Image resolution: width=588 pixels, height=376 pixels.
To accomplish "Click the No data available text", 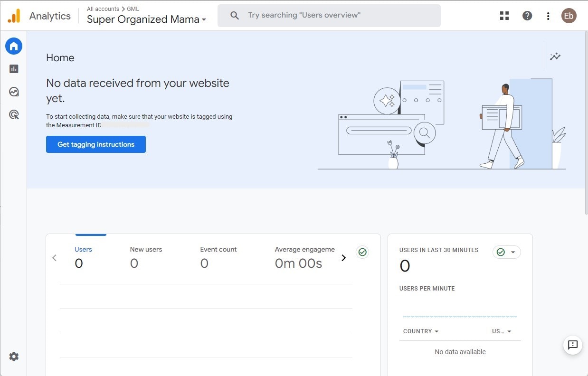I will click(x=460, y=352).
